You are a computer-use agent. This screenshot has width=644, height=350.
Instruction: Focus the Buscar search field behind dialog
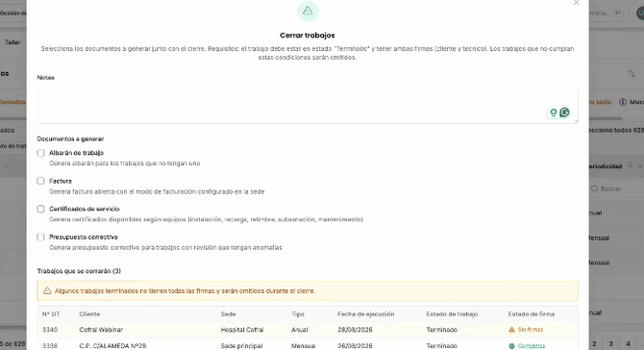point(616,189)
